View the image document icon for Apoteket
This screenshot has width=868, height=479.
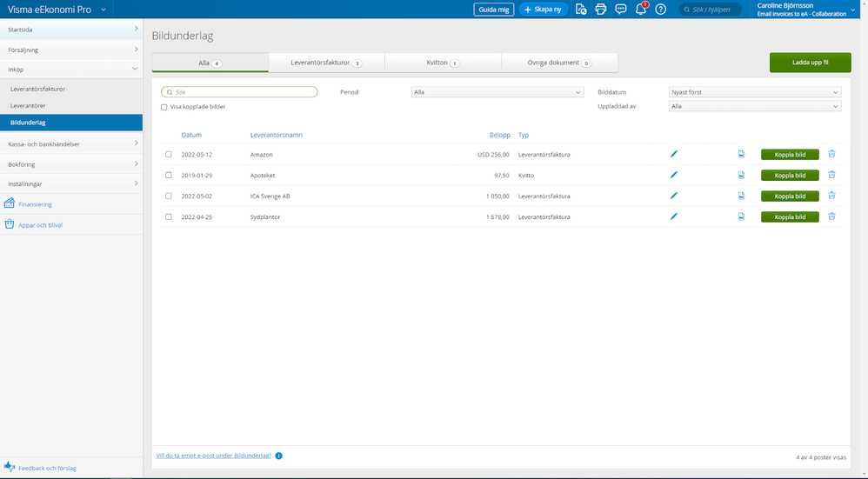point(741,175)
